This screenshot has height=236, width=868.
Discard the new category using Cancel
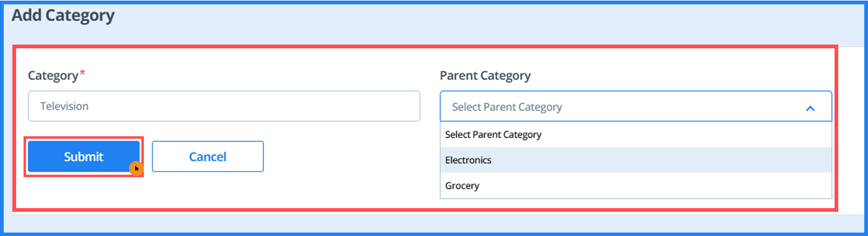208,156
